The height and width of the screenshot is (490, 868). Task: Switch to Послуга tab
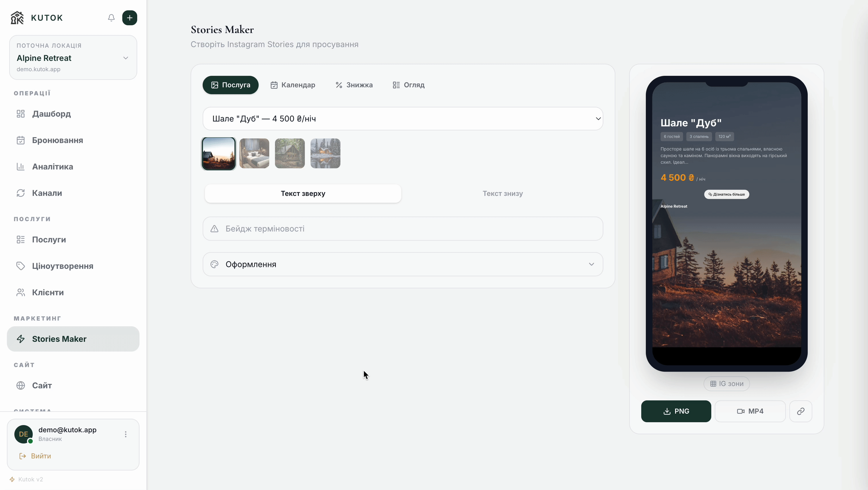[230, 85]
